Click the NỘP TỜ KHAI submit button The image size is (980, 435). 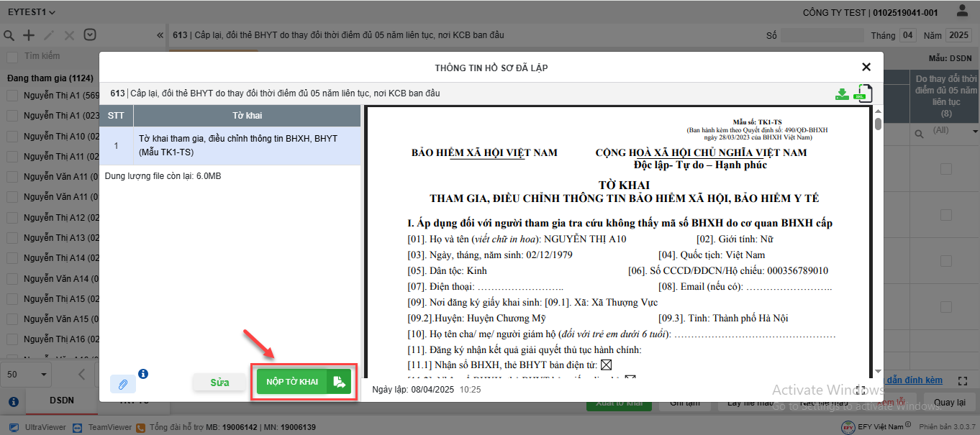pos(291,382)
